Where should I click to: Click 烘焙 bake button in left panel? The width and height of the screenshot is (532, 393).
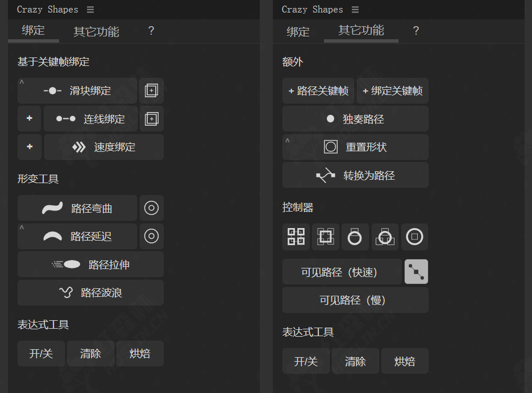pyautogui.click(x=140, y=354)
